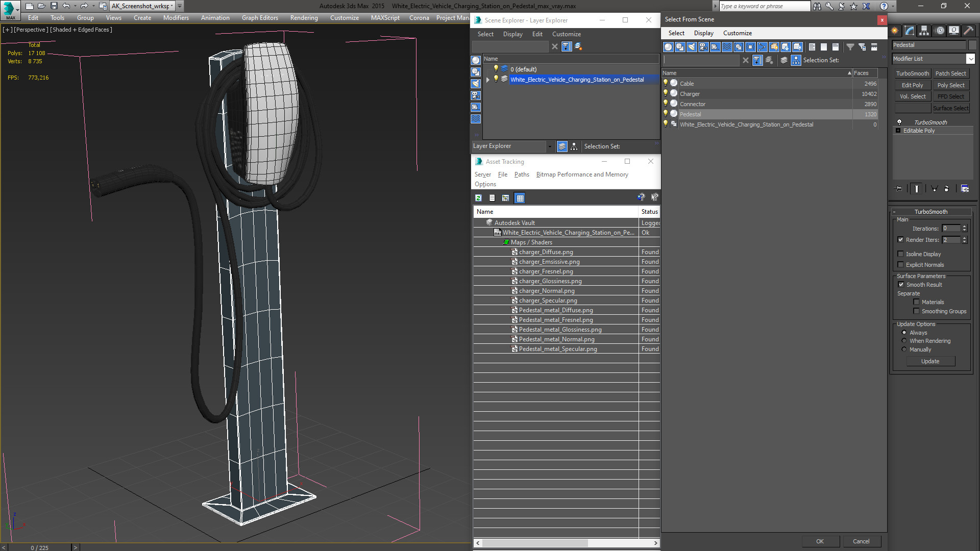Click Make Unique icon below modifier stack
This screenshot has height=551, width=980.
point(935,189)
